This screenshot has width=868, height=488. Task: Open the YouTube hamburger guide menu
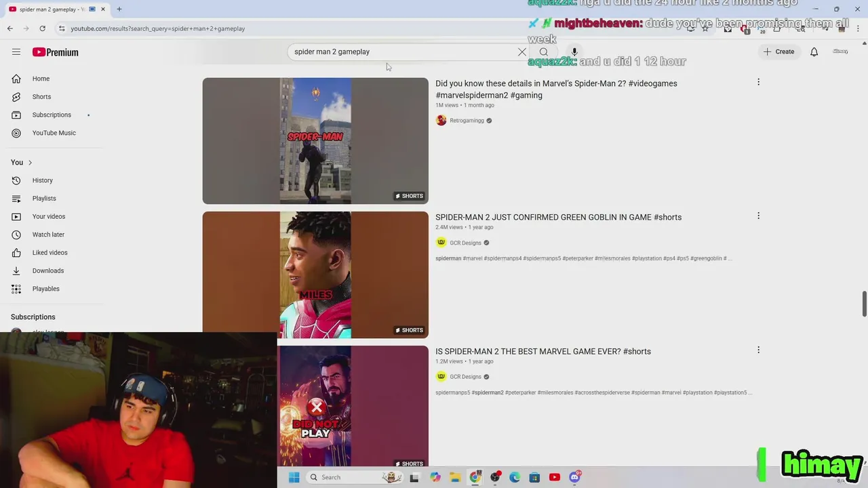point(16,52)
